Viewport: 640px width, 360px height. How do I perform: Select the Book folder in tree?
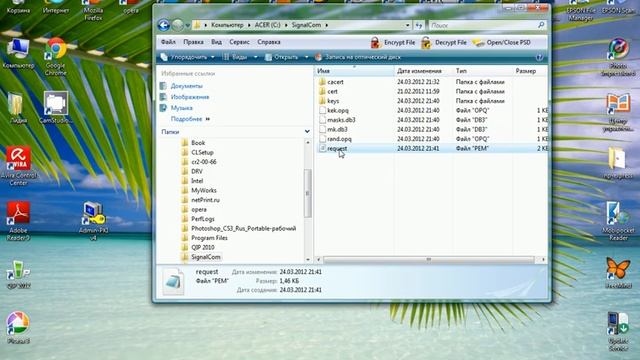(x=198, y=143)
